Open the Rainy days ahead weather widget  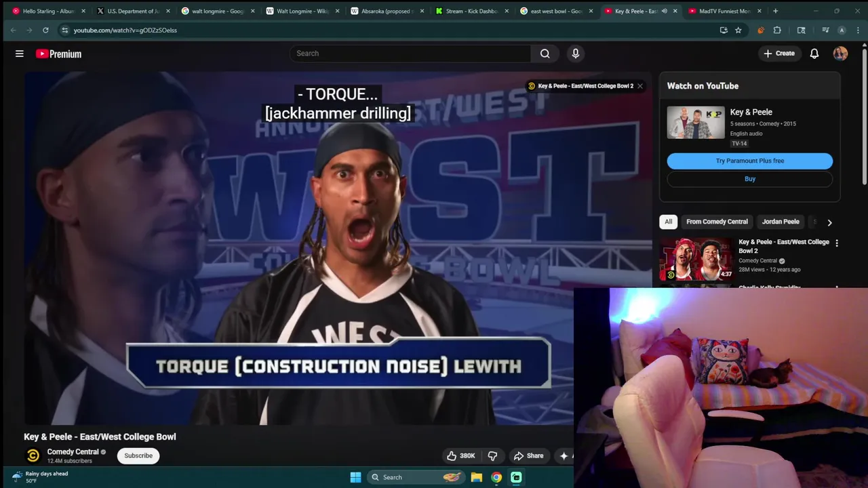coord(41,477)
